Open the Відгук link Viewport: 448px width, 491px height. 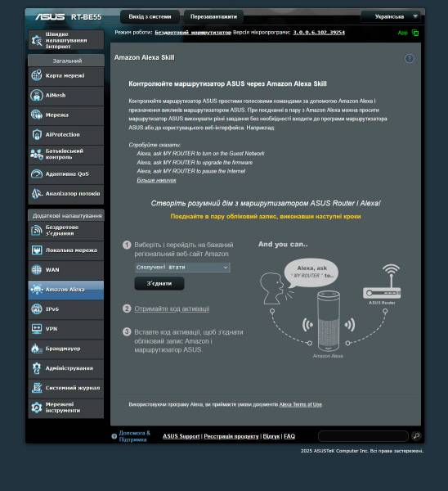271,436
